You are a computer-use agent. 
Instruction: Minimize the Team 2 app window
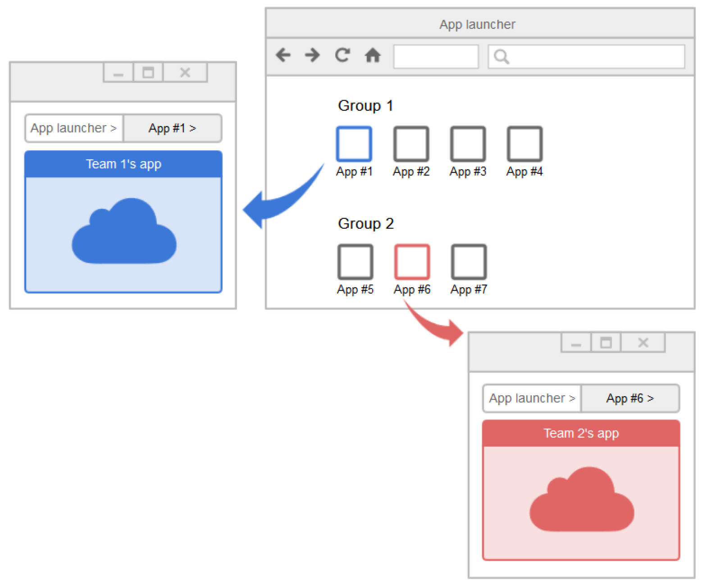pyautogui.click(x=576, y=343)
